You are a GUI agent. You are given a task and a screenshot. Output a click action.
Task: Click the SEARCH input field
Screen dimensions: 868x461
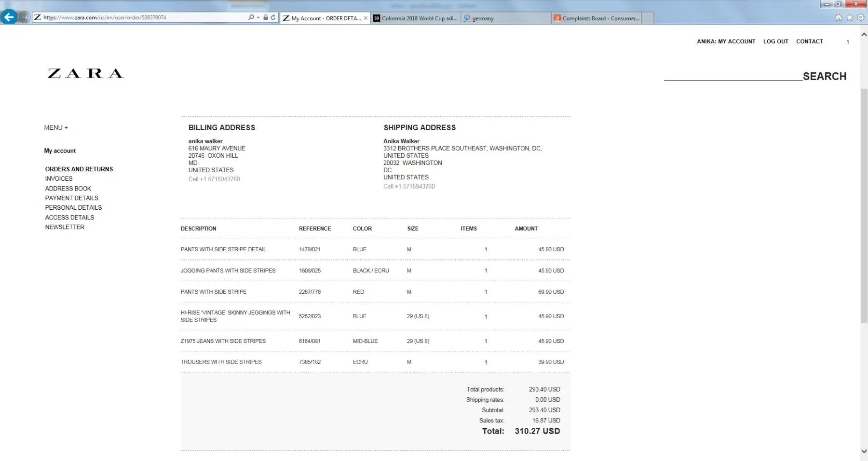pos(732,76)
